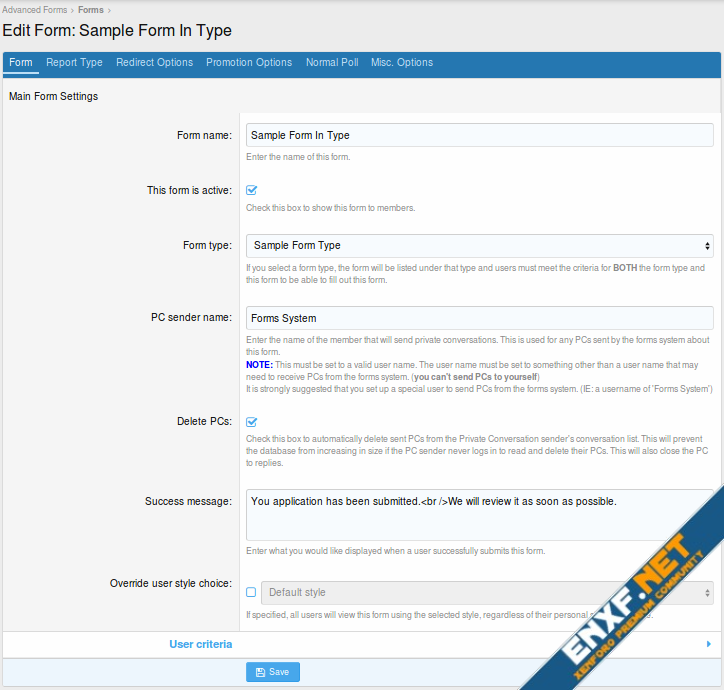Focus the Form name input field
724x690 pixels.
480,135
